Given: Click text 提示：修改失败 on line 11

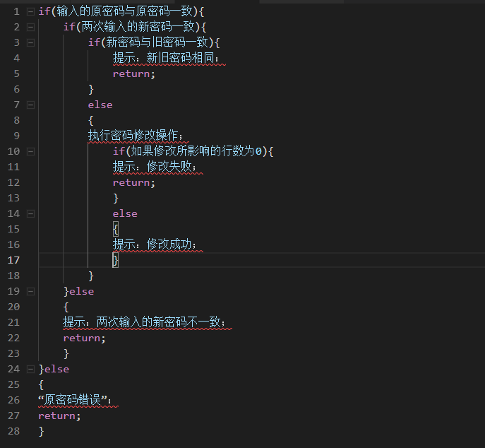Looking at the screenshot, I should coord(152,167).
